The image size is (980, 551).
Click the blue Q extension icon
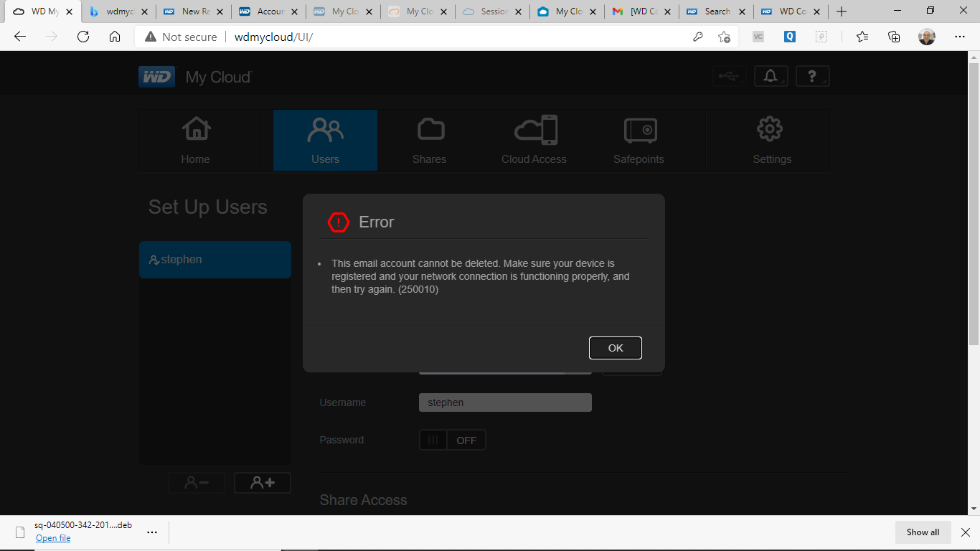click(x=790, y=37)
